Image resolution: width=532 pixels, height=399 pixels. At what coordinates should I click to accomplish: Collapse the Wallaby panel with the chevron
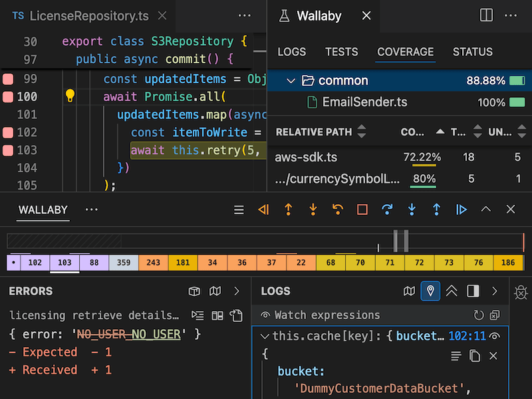(486, 209)
